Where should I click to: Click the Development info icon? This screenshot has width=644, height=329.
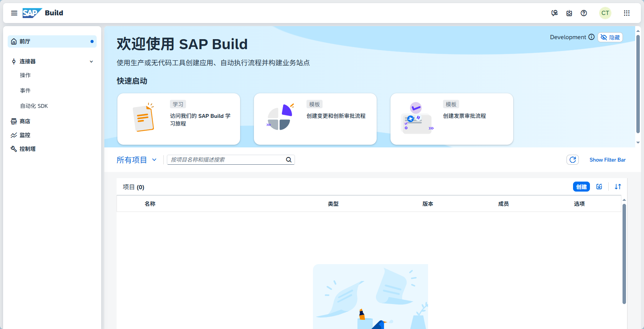(591, 37)
